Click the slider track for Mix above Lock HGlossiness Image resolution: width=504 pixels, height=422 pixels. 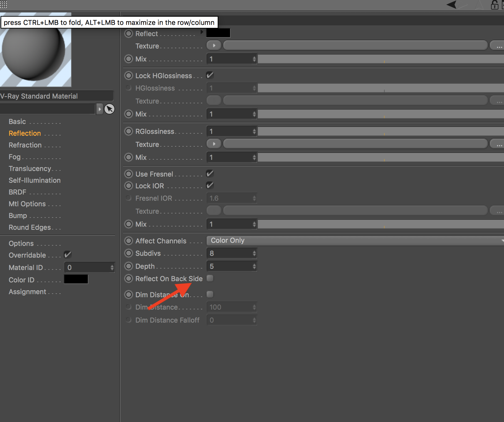coord(381,59)
